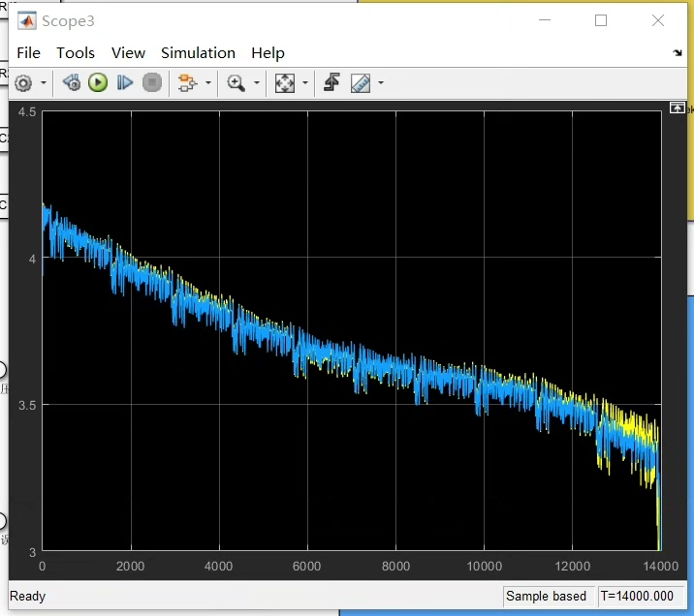
Task: Minimize the Scope3 window
Action: tap(545, 20)
